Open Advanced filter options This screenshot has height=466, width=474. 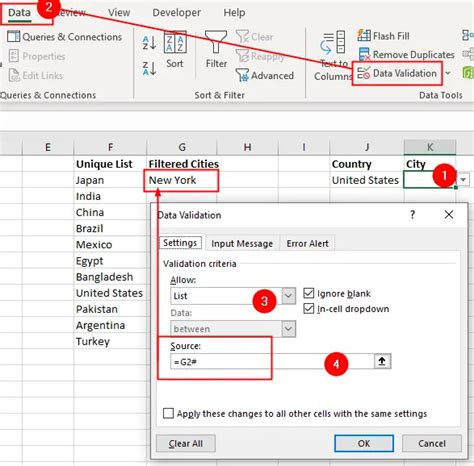pos(265,76)
